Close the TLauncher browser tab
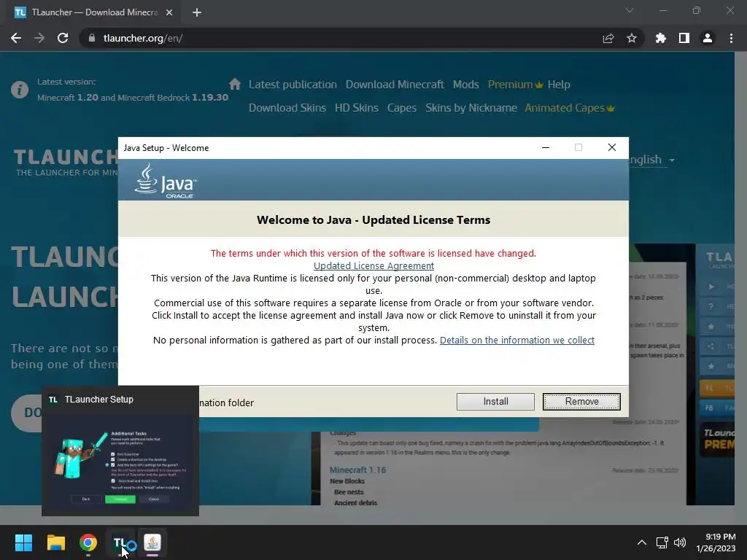 pyautogui.click(x=169, y=12)
